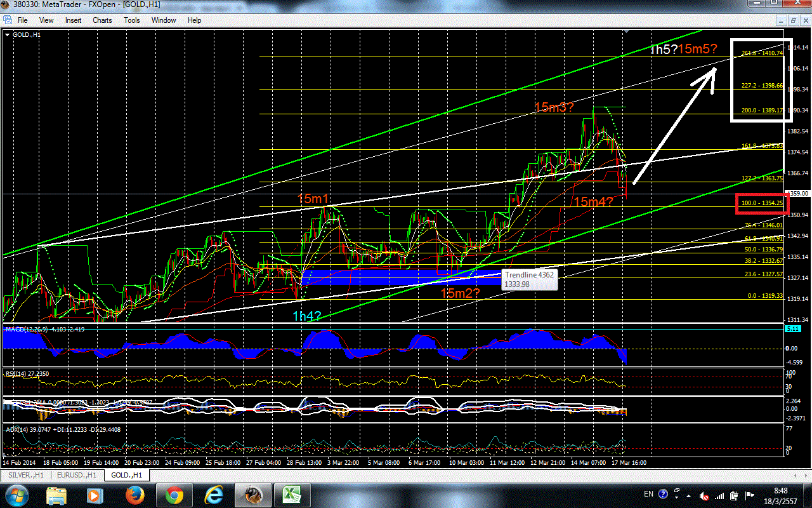This screenshot has height=508, width=812.
Task: Click the MetaTrader taskbar icon
Action: pos(252,495)
